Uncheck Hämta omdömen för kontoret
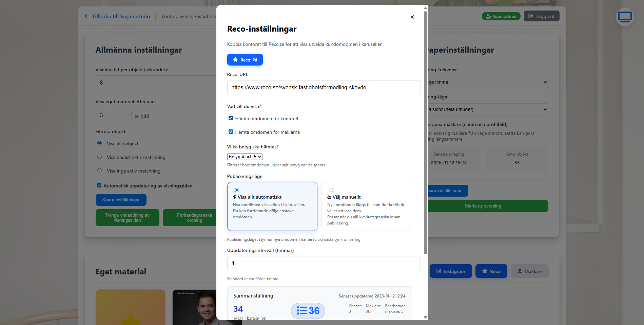The height and width of the screenshot is (325, 644). click(231, 118)
